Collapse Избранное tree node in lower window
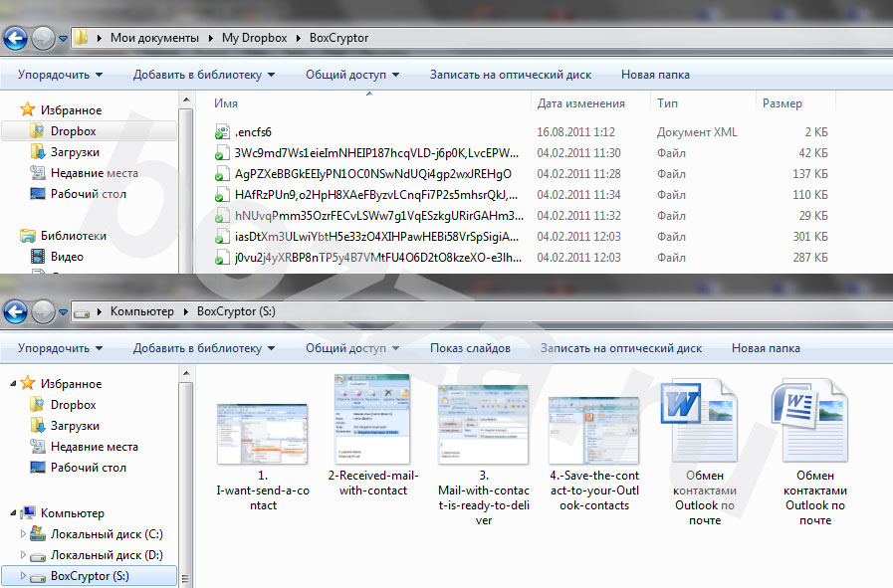Image resolution: width=893 pixels, height=588 pixels. (x=13, y=384)
